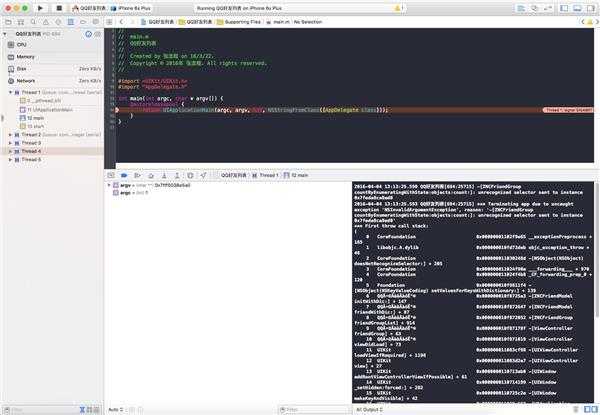Collapse Thread 1 in the debug navigator

10,93
